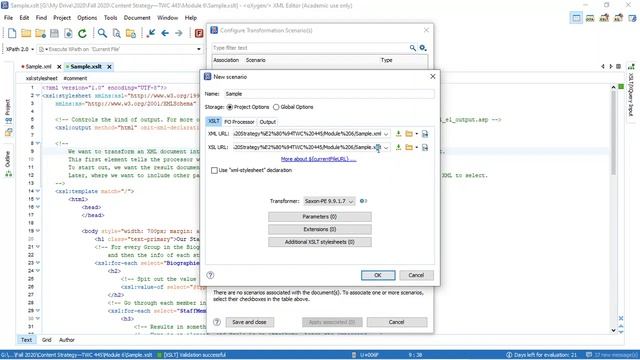Enable the Use xml-stylesheet declaration checkbox
The image size is (640, 360).
click(x=214, y=170)
